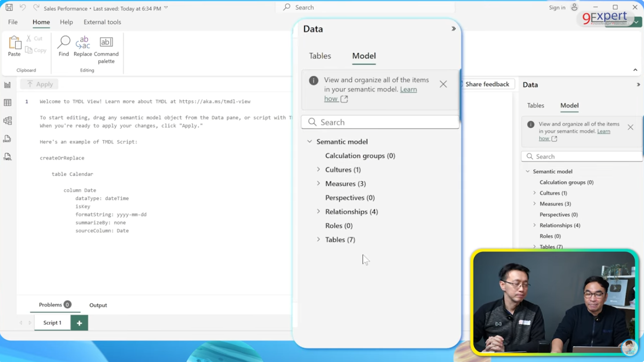This screenshot has height=362, width=644.
Task: Open the External tools ribbon tab
Action: [102, 22]
